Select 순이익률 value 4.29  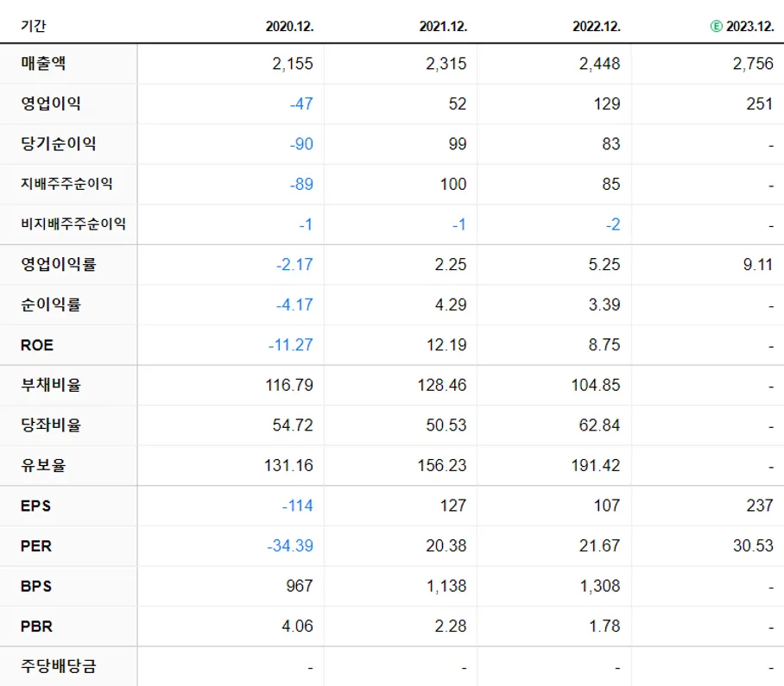click(x=451, y=305)
